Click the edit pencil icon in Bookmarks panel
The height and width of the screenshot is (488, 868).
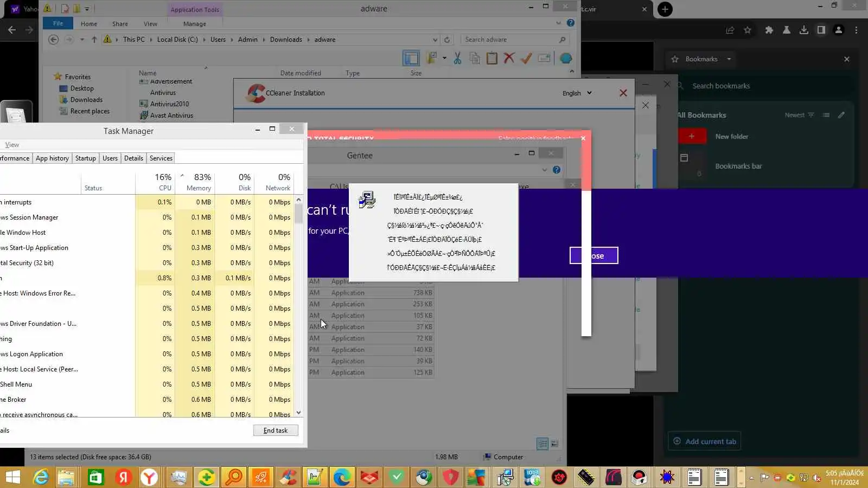(x=841, y=115)
